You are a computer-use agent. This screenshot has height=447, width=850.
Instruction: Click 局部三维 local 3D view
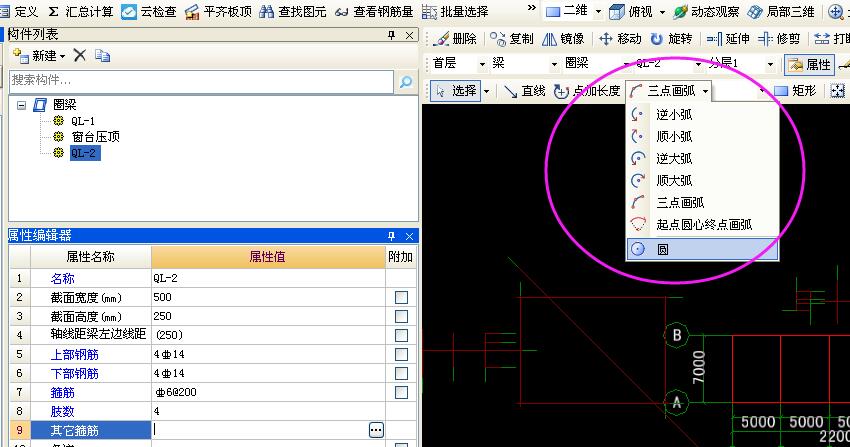781,11
